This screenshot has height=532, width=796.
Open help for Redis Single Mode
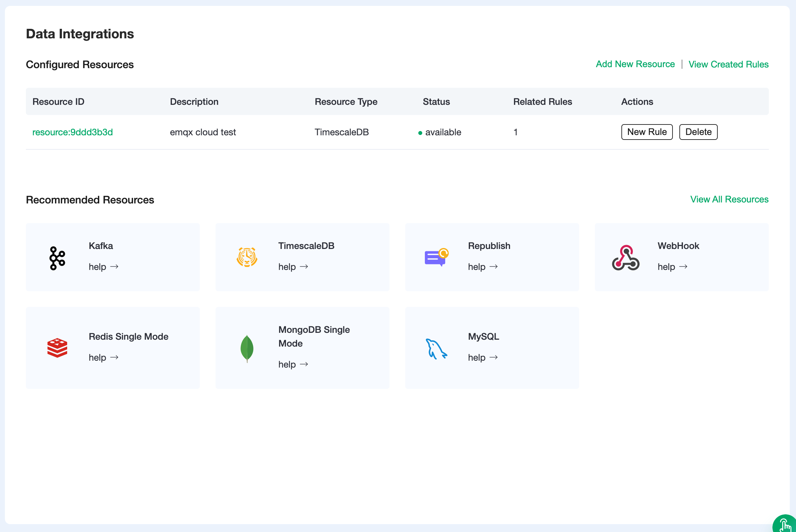[104, 357]
